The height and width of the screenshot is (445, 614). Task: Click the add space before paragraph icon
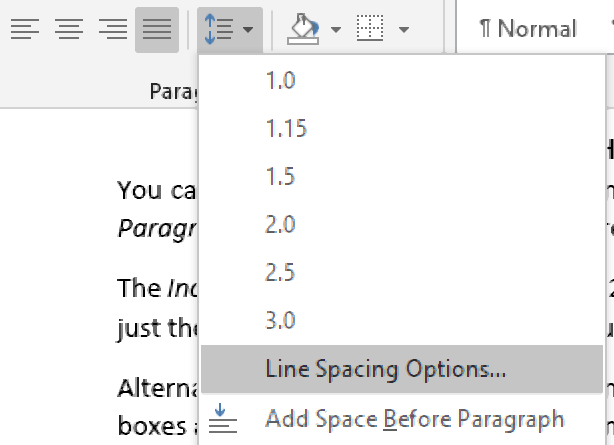click(225, 418)
